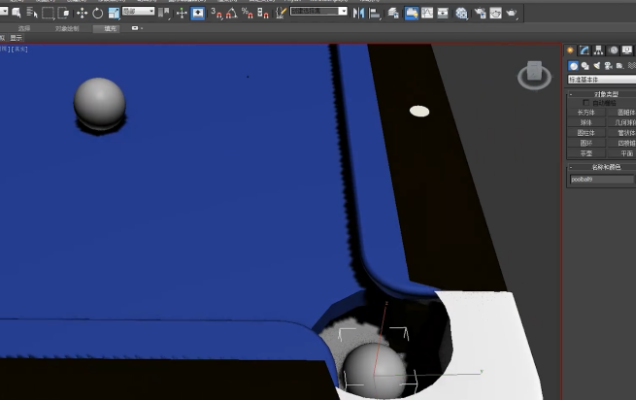This screenshot has height=400, width=636.
Task: Open the 标准基本体 primitives dropdown
Action: coord(601,78)
